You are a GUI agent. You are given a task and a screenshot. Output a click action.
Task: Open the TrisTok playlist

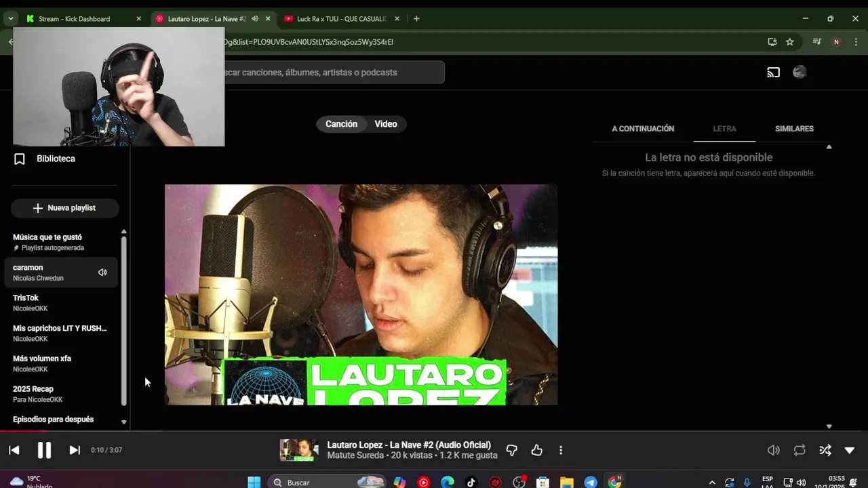coord(61,303)
